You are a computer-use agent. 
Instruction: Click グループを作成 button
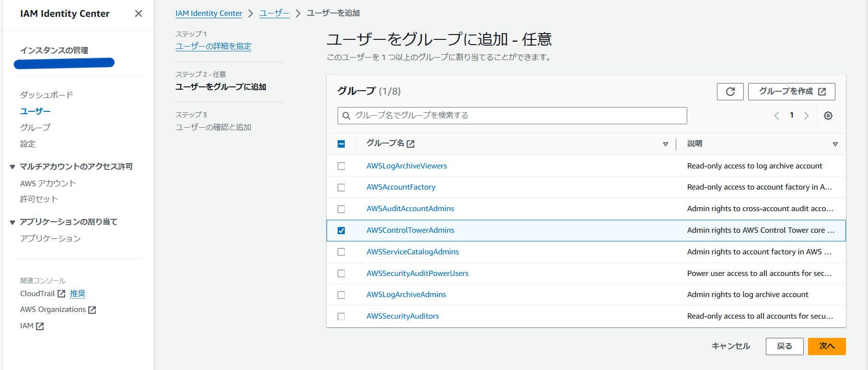791,92
